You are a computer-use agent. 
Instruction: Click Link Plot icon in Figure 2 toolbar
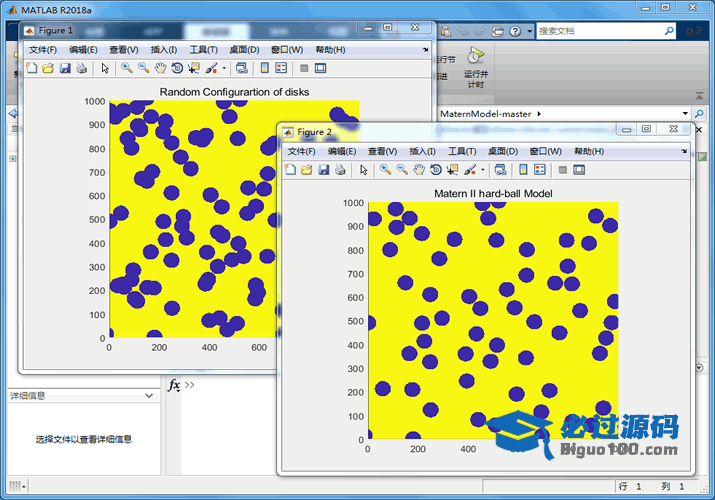point(500,170)
